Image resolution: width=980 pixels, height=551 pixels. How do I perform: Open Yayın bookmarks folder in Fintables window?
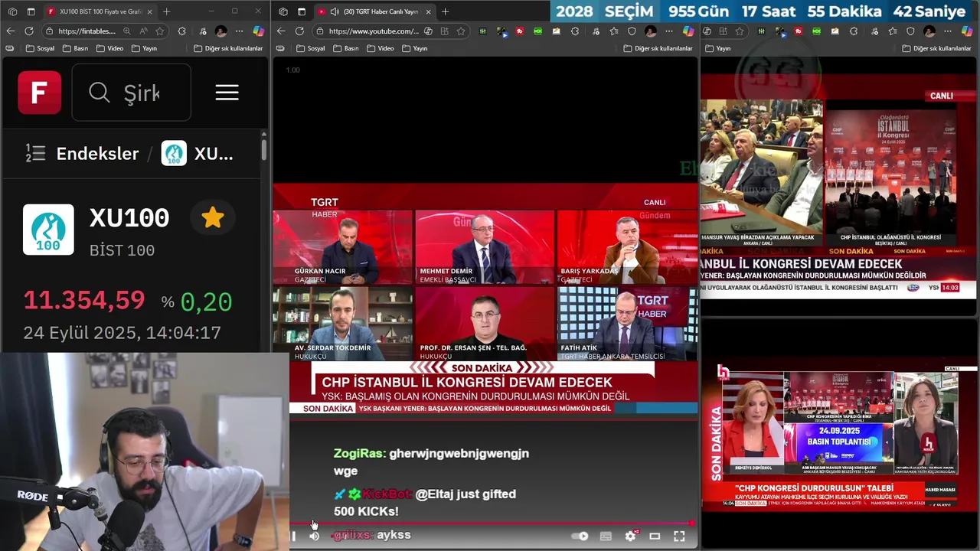point(144,48)
